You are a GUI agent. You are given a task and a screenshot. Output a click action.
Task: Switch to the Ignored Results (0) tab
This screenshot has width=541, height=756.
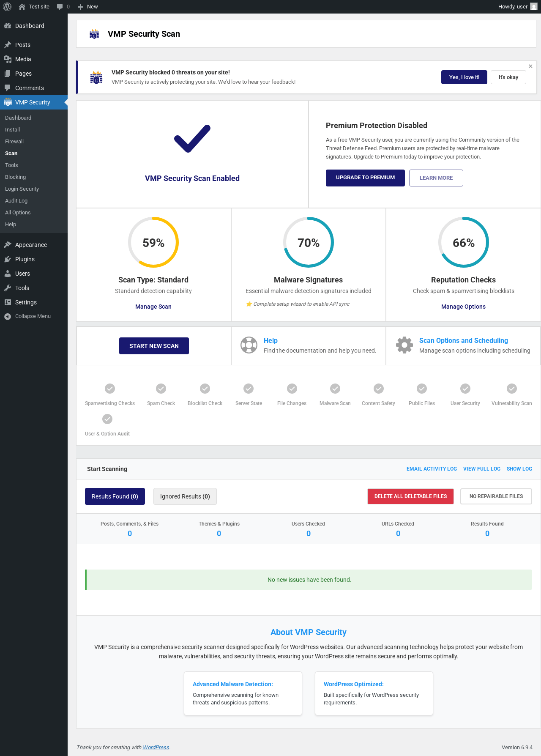pos(185,496)
